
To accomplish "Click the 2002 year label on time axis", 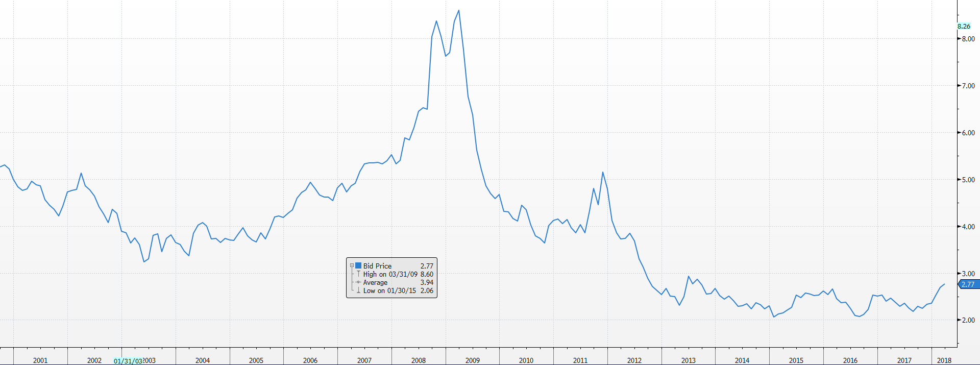I will (x=94, y=360).
